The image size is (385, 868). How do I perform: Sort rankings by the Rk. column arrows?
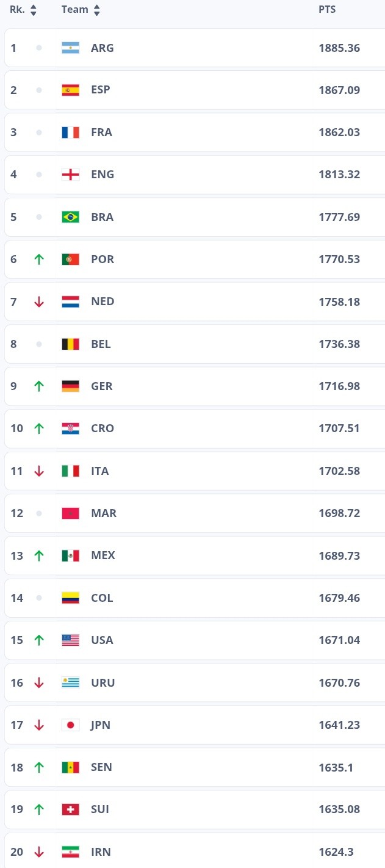pyautogui.click(x=33, y=10)
